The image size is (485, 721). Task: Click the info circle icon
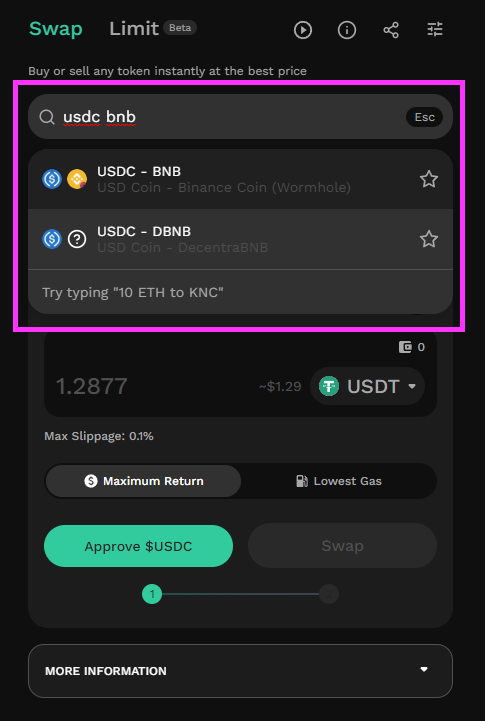pyautogui.click(x=347, y=30)
